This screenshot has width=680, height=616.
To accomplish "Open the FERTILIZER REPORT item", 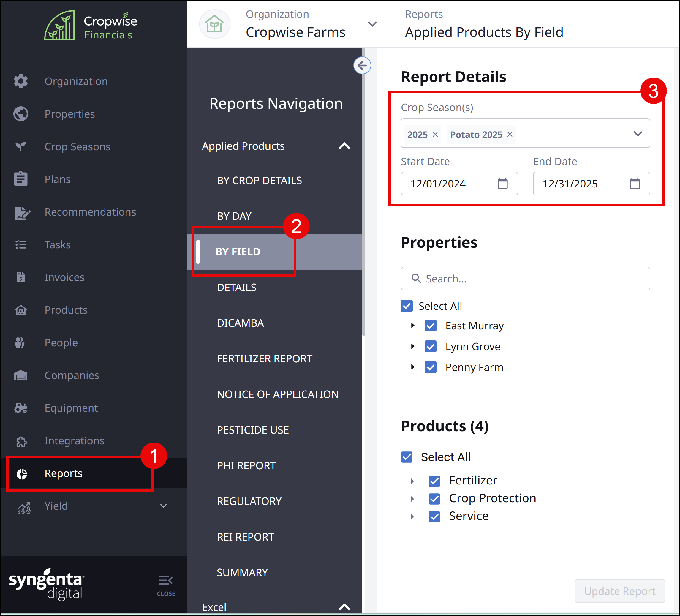I will [265, 358].
